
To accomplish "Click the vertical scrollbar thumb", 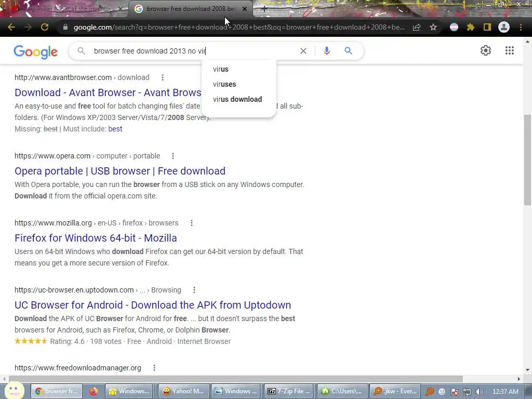I will click(527, 160).
